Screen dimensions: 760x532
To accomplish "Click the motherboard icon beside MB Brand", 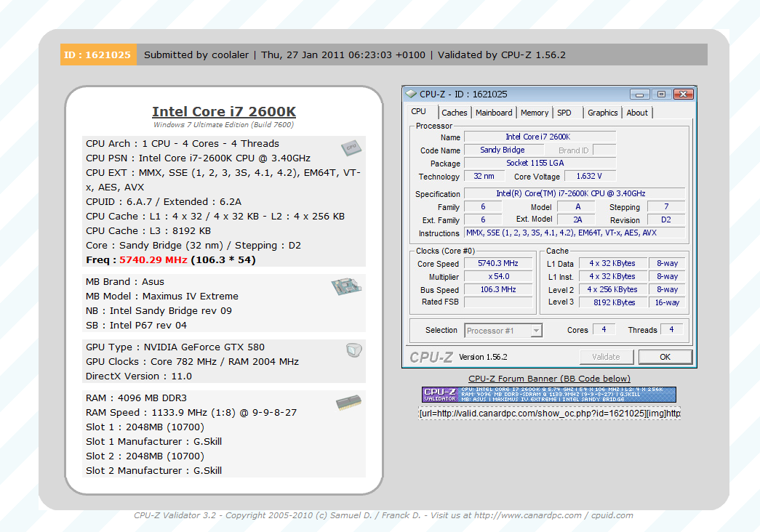I will click(347, 286).
